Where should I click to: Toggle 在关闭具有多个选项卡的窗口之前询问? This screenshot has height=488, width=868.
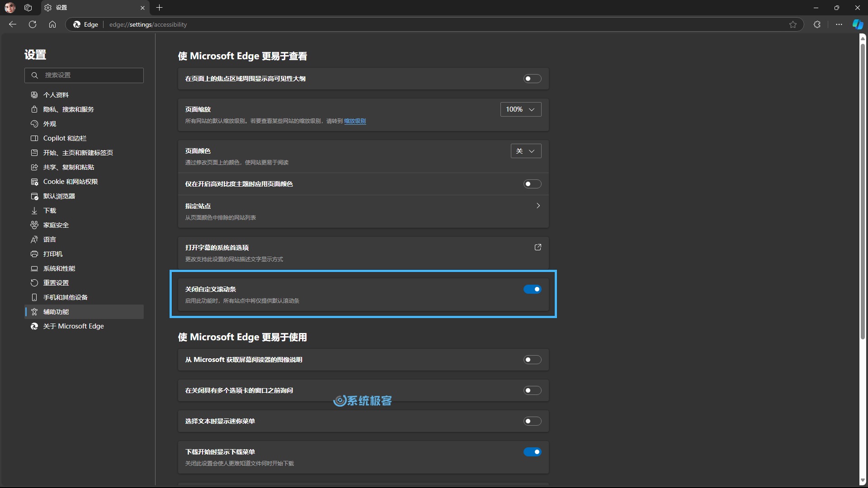pos(532,390)
